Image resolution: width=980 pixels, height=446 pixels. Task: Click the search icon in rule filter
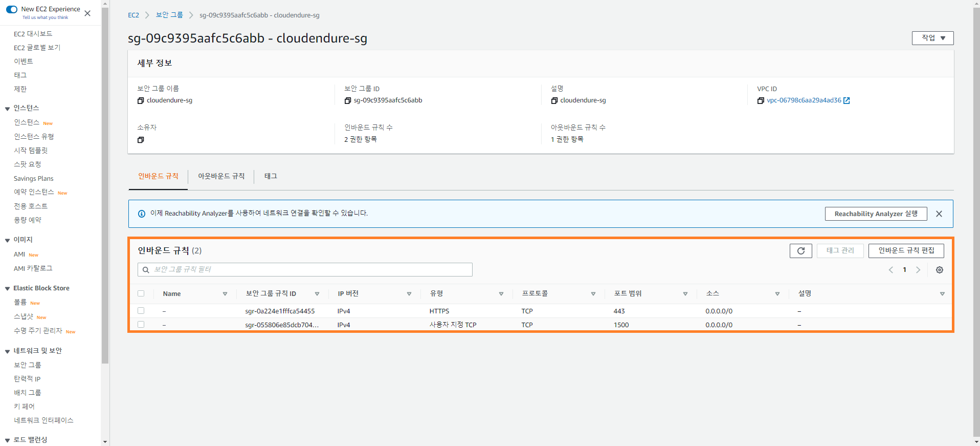146,270
